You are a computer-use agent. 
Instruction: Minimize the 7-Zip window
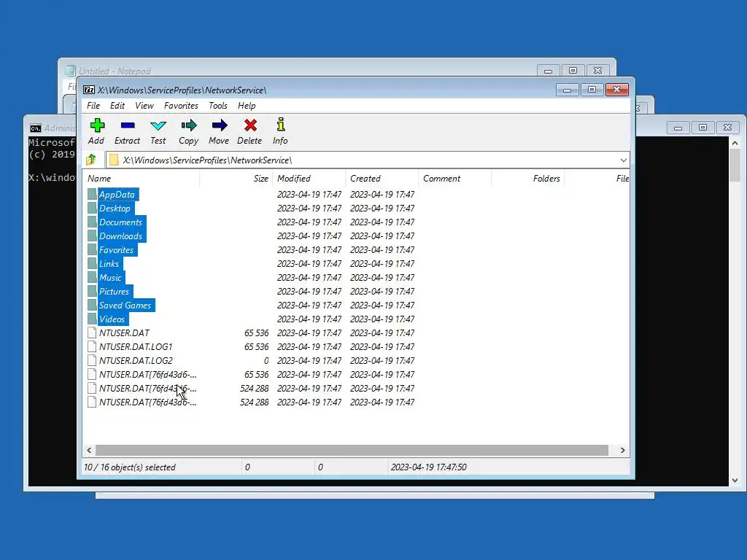coord(567,90)
